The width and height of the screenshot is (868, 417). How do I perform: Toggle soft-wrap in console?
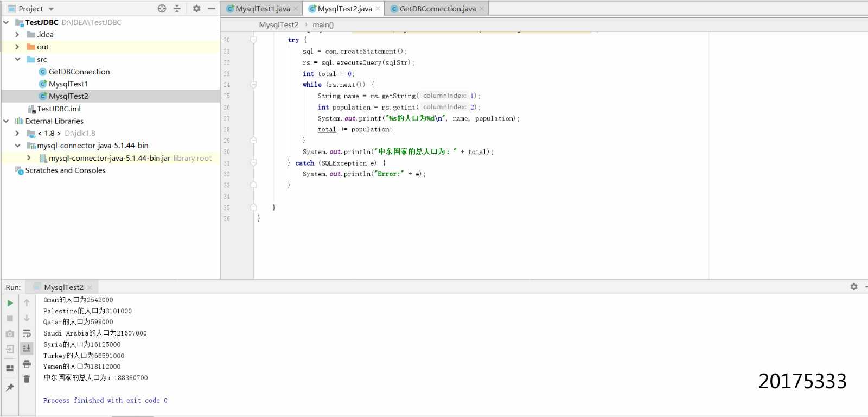(x=27, y=333)
